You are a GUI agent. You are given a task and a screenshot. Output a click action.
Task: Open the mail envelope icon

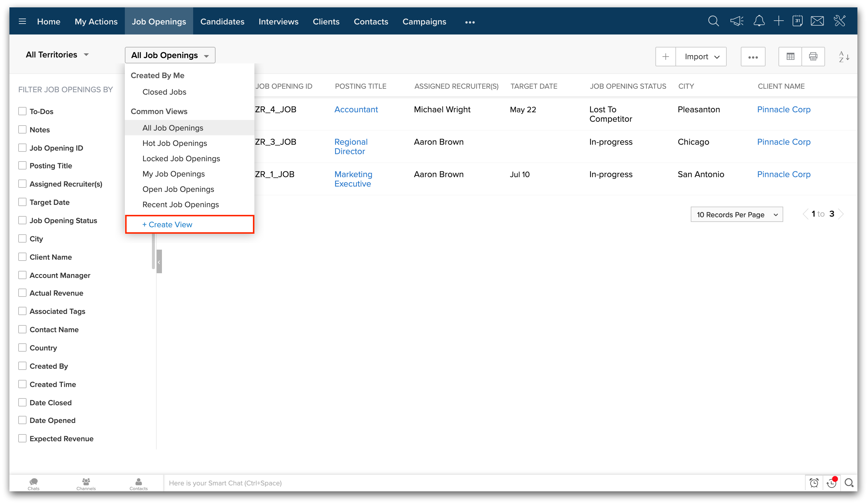pyautogui.click(x=817, y=22)
